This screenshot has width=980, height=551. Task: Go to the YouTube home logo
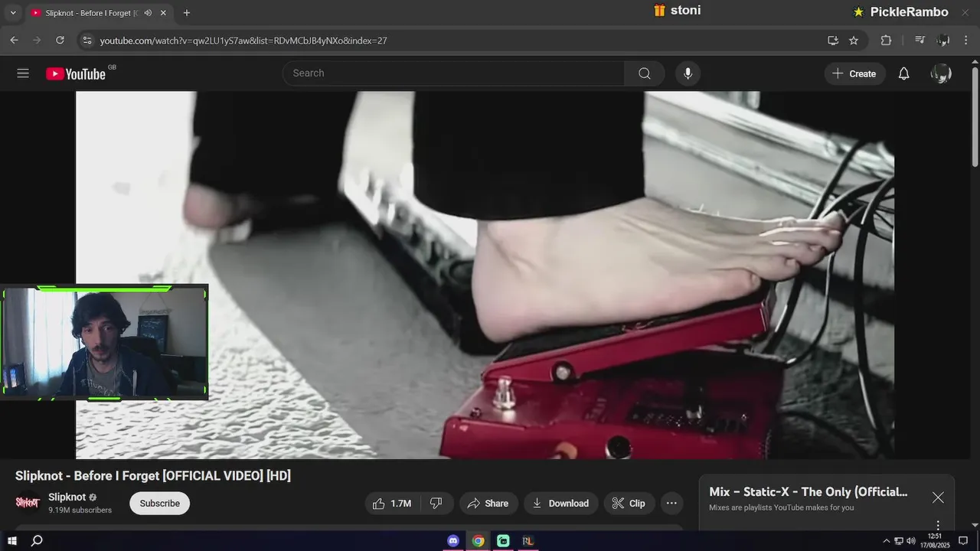pyautogui.click(x=76, y=73)
